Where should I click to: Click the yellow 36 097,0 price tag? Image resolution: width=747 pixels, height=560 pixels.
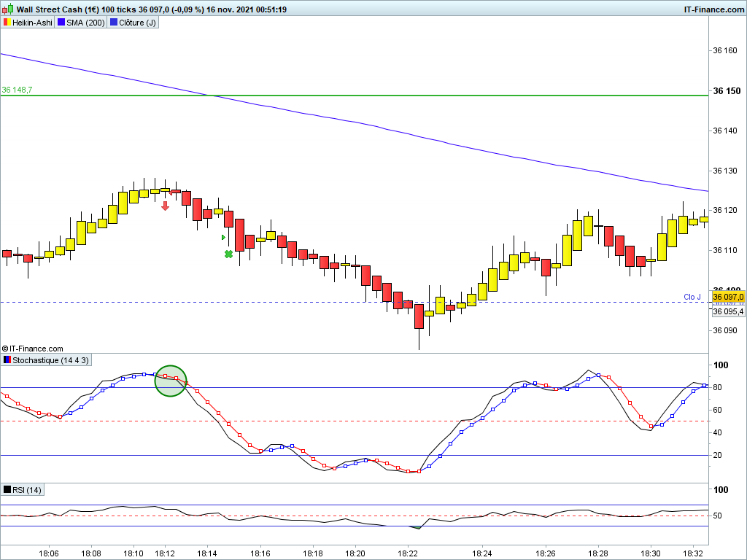point(728,297)
